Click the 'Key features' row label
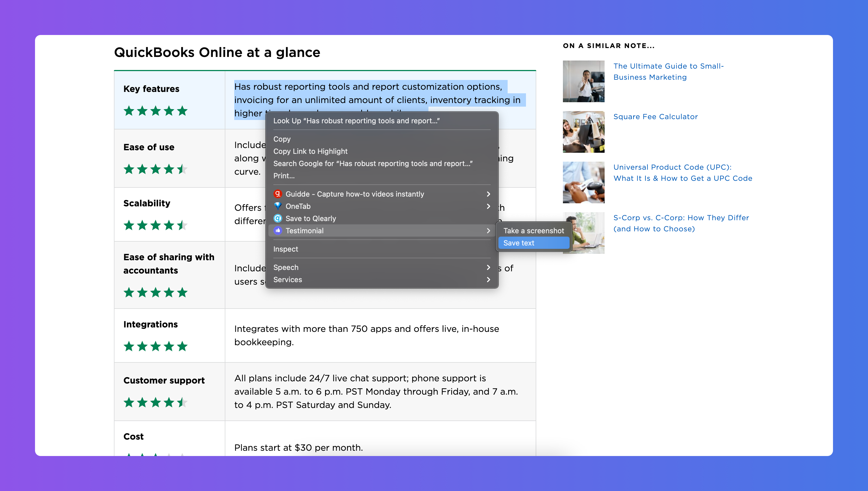Image resolution: width=868 pixels, height=491 pixels. pyautogui.click(x=151, y=89)
